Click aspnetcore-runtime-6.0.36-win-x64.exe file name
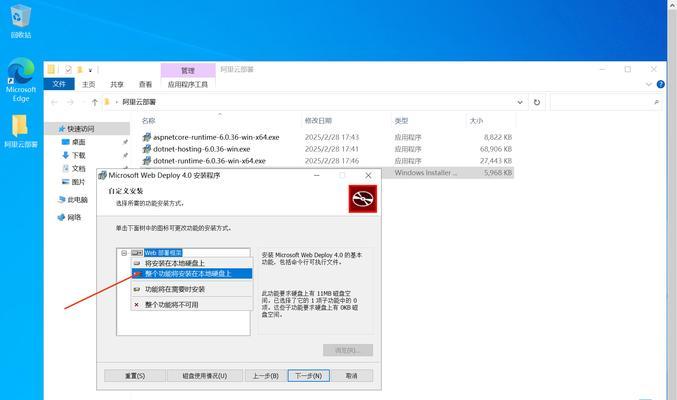This screenshot has height=400, width=677. [216, 137]
